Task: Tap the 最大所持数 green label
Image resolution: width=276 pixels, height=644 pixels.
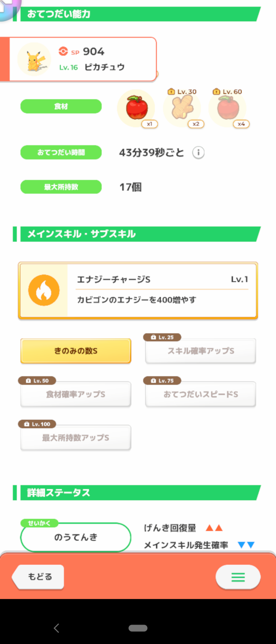Action: point(61,187)
